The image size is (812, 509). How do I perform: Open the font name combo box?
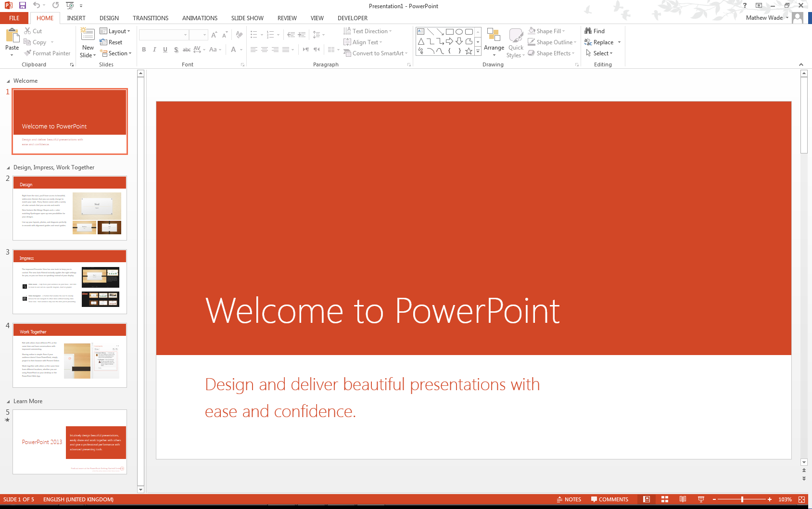(x=164, y=35)
